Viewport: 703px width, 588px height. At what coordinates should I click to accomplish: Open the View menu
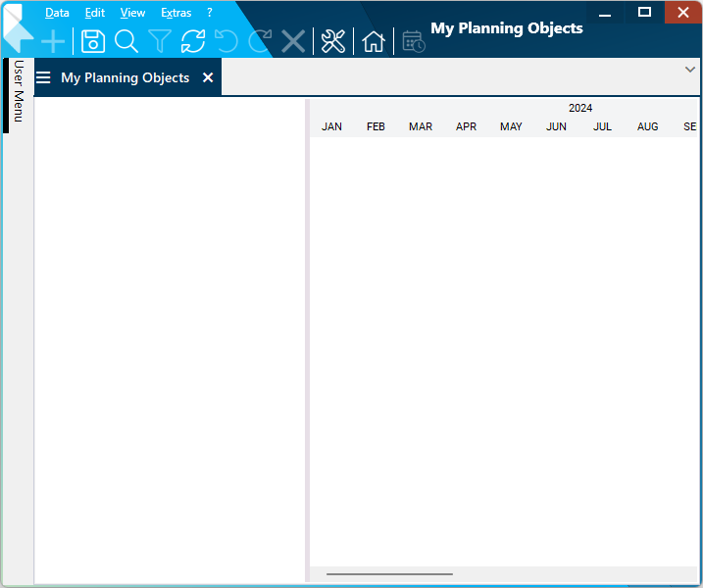coord(132,13)
